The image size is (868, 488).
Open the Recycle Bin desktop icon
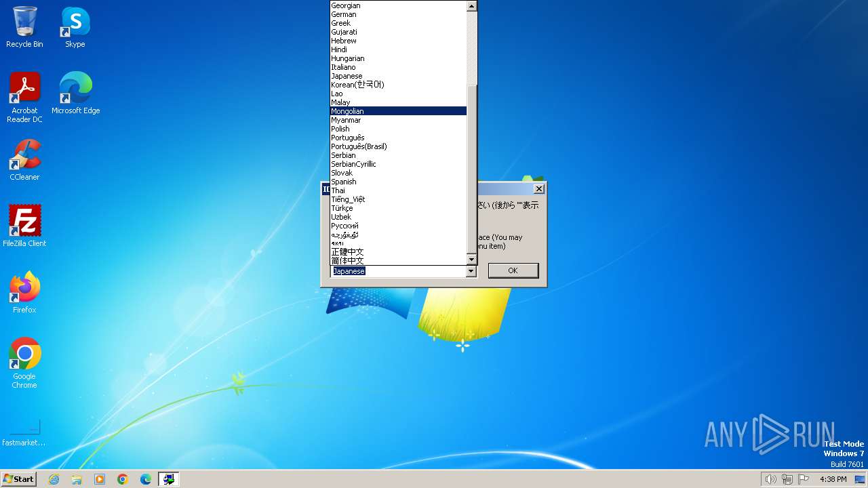click(24, 27)
